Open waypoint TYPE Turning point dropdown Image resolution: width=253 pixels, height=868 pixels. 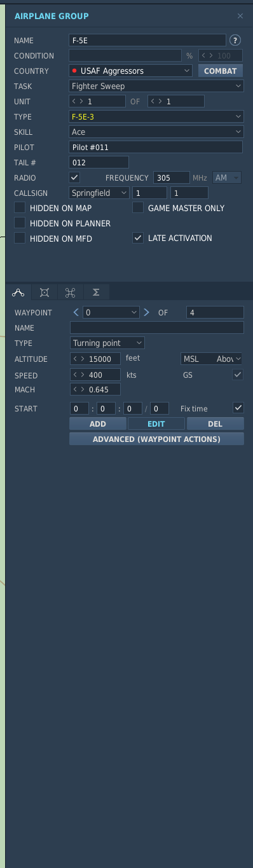(107, 343)
